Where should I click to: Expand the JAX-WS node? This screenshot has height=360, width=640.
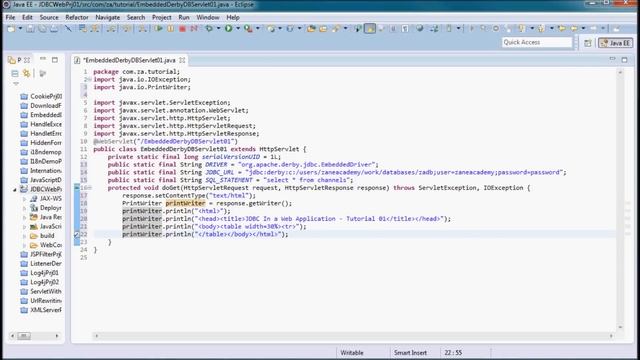tap(24, 199)
